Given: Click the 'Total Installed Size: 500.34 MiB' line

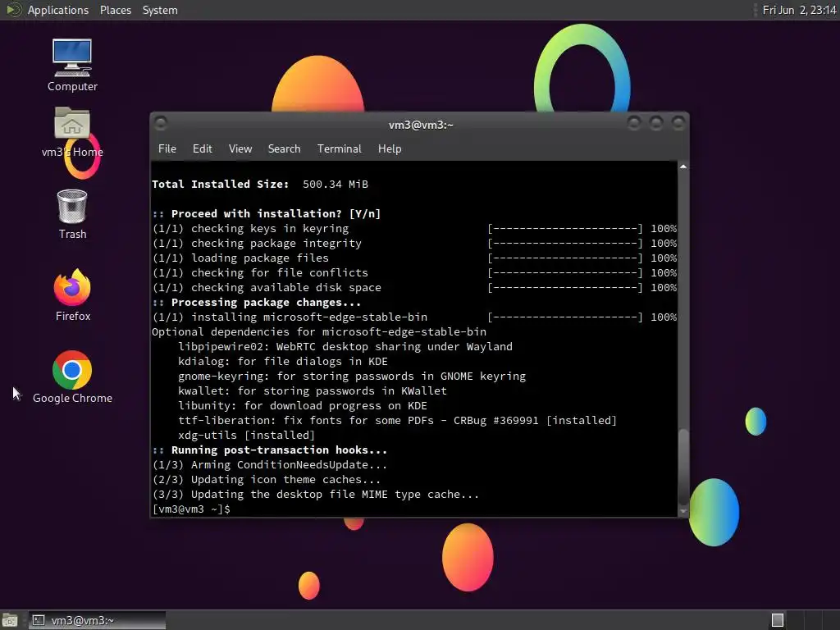Looking at the screenshot, I should [x=260, y=185].
